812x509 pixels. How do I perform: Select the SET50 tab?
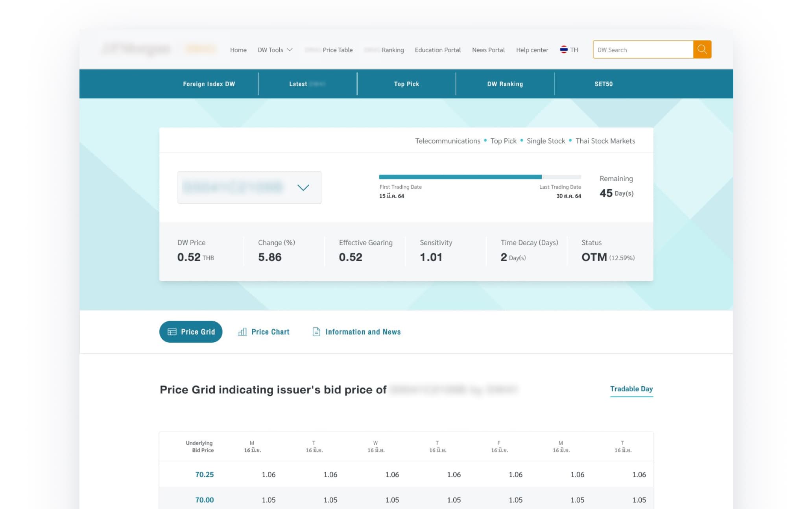pyautogui.click(x=603, y=84)
